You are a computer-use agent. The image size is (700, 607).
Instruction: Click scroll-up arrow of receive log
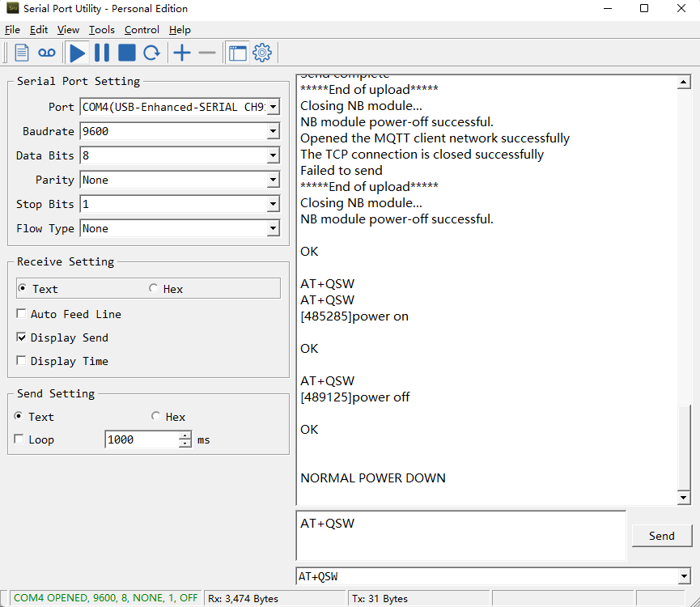click(x=684, y=82)
